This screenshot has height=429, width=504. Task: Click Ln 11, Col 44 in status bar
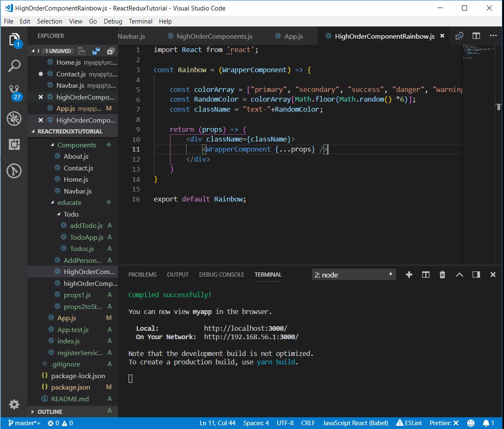point(218,423)
